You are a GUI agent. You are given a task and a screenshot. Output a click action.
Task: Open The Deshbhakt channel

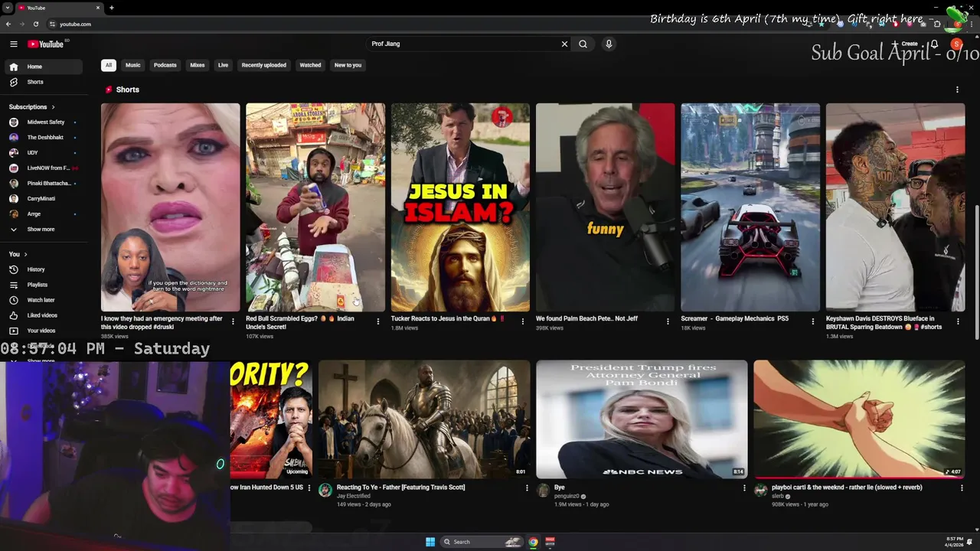(x=44, y=138)
